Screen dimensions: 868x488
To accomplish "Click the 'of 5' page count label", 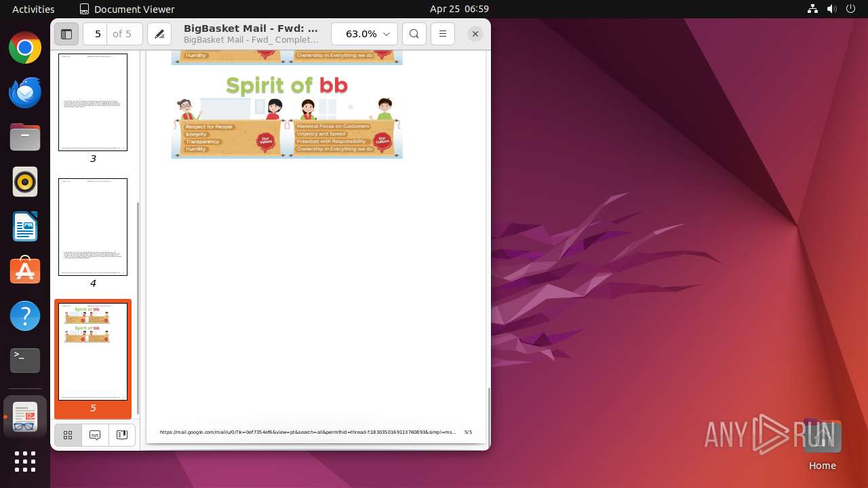I will coord(122,34).
